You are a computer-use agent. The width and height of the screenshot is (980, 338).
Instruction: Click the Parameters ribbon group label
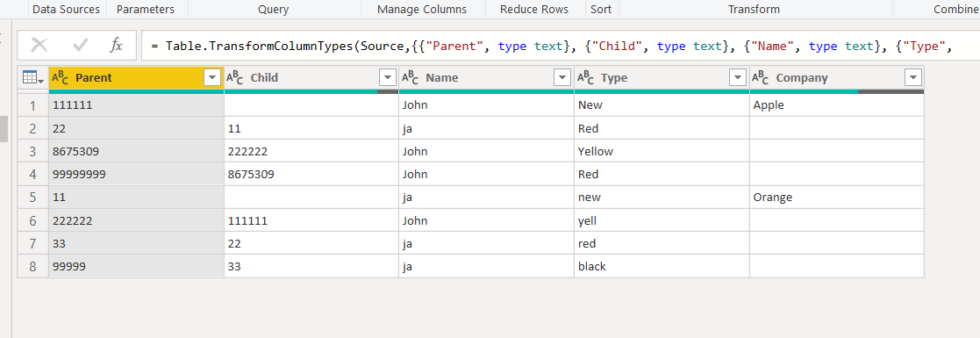(146, 10)
